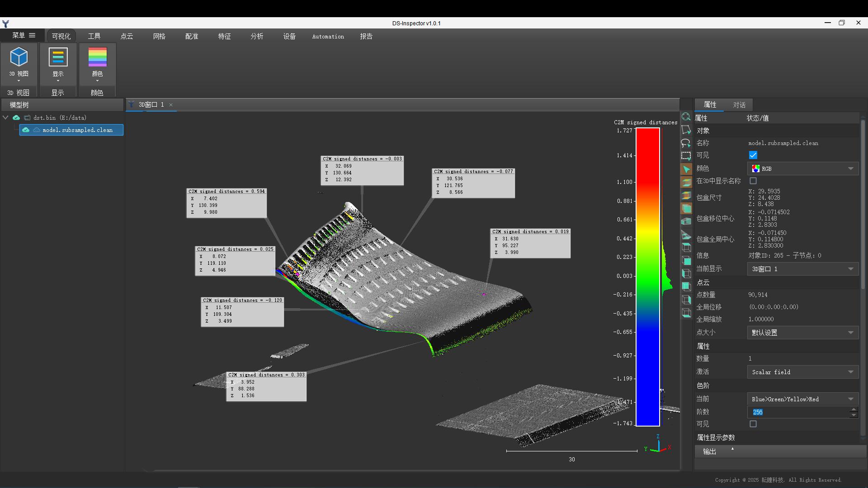
Task: Expand the 输出 panel arrow
Action: [x=732, y=449]
